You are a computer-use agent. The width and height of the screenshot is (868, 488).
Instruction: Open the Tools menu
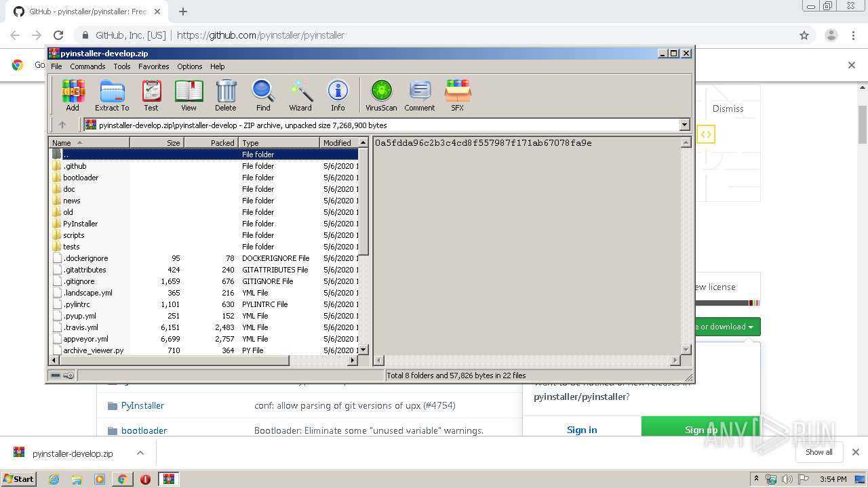pos(122,66)
